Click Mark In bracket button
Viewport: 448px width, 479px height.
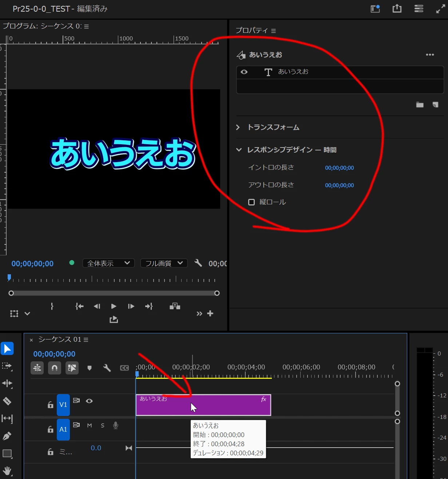[x=52, y=306]
